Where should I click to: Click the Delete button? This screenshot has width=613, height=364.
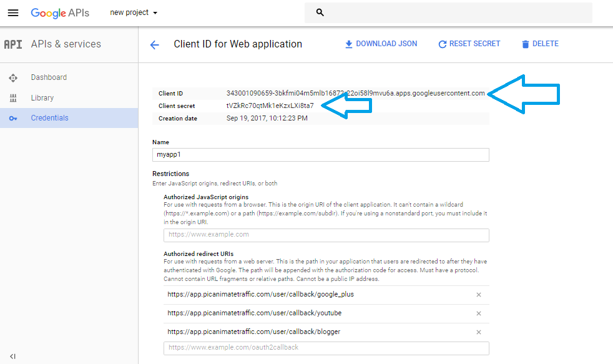[x=540, y=44]
